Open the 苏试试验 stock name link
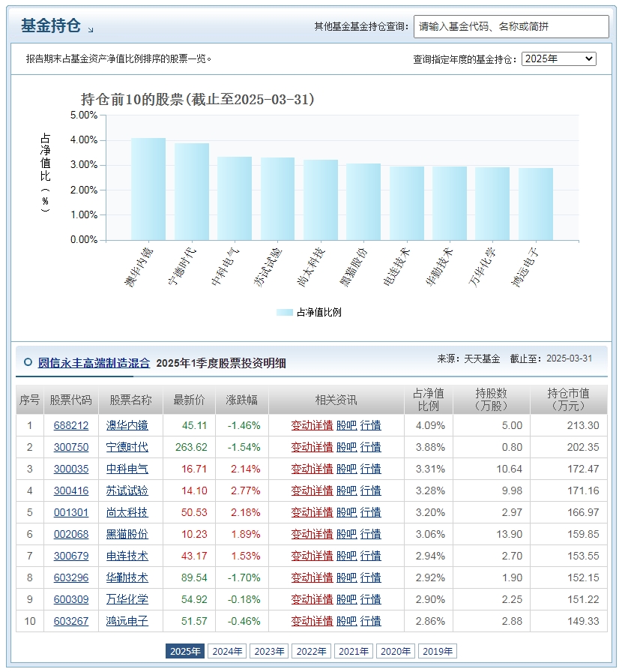Screen dimensions: 622x672 127,490
